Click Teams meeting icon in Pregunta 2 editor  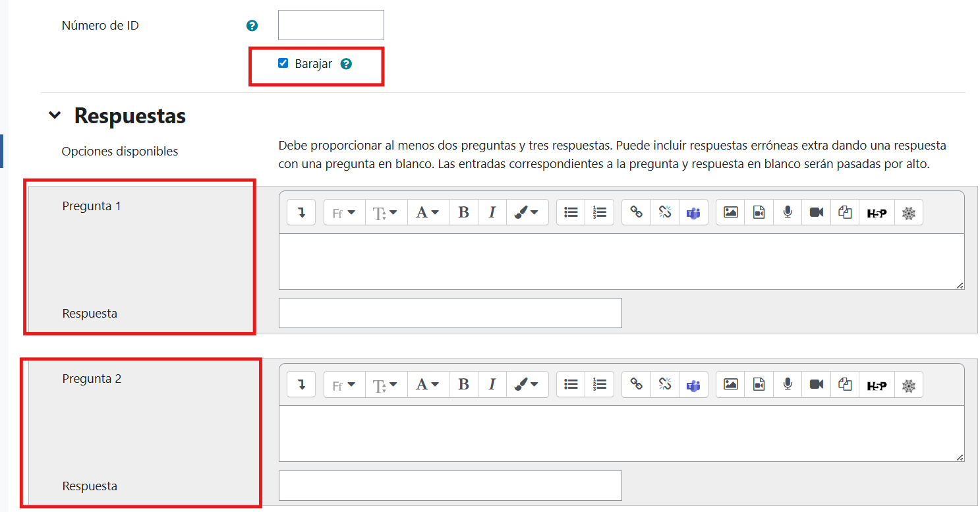[x=693, y=385]
